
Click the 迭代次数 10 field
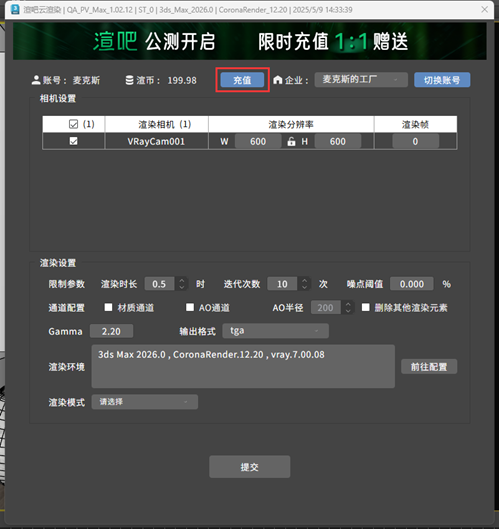tap(282, 284)
